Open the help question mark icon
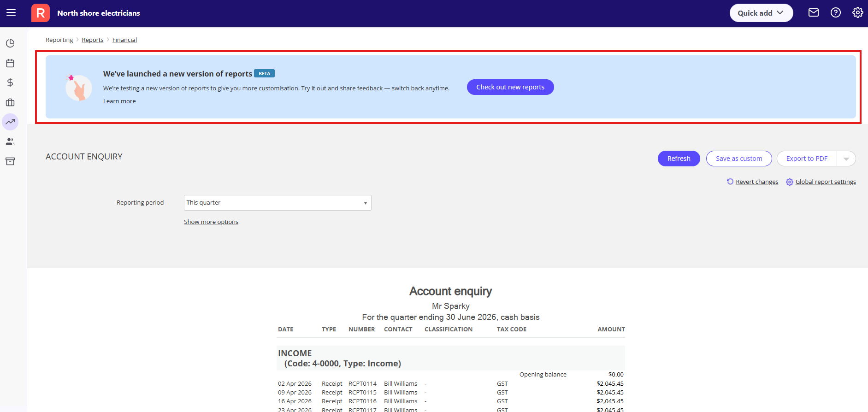868x412 pixels. point(836,13)
